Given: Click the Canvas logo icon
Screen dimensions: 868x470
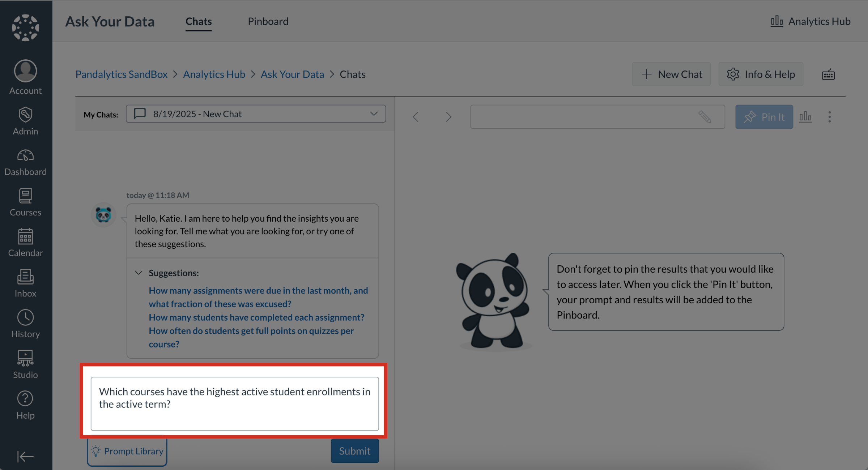Looking at the screenshot, I should (x=25, y=27).
